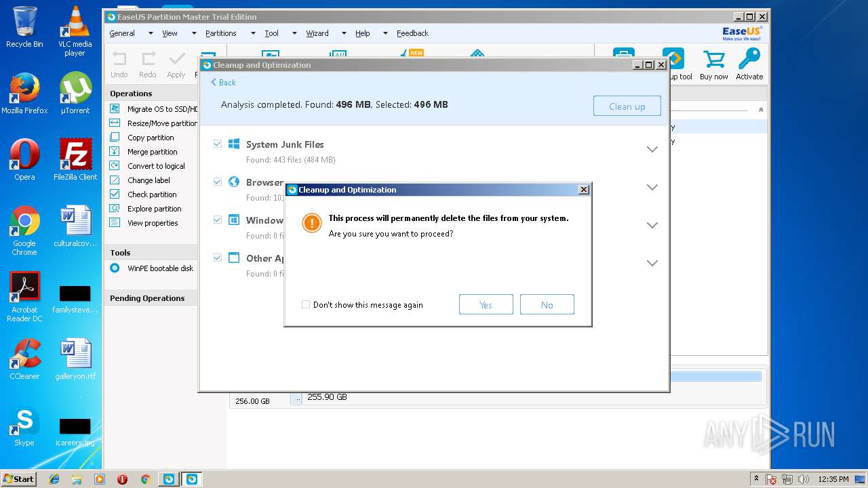Click the ellipsis button beside 255.90 GB
This screenshot has width=868, height=488.
pyautogui.click(x=296, y=399)
